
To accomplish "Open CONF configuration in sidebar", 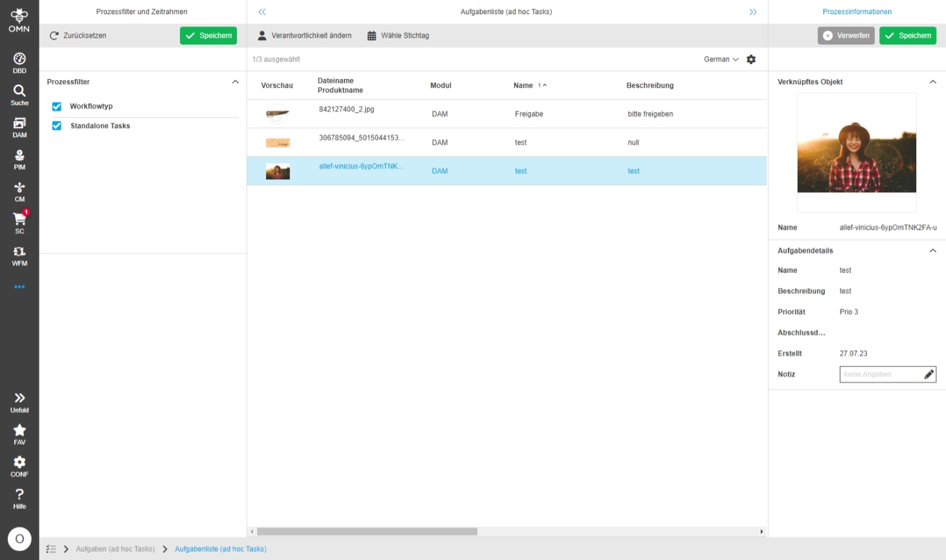I will pos(19,466).
